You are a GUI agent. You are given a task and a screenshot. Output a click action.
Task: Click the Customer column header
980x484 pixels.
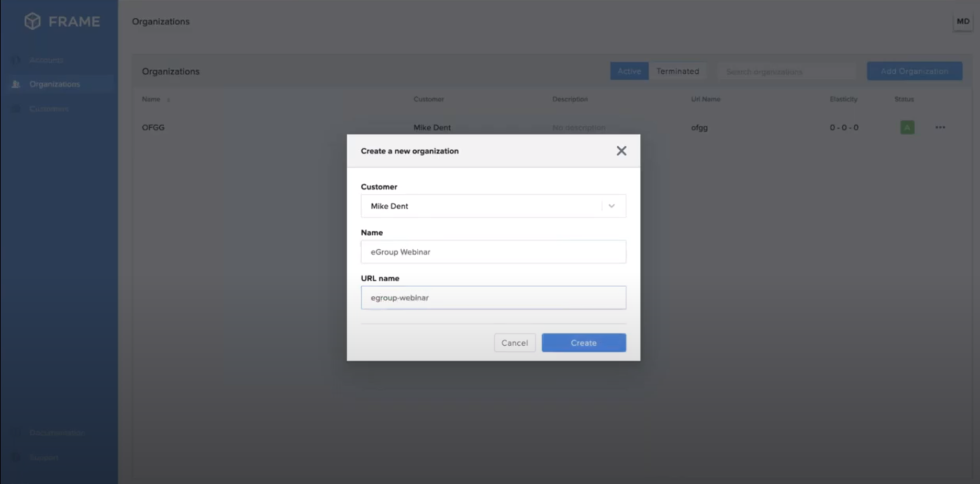pyautogui.click(x=429, y=99)
